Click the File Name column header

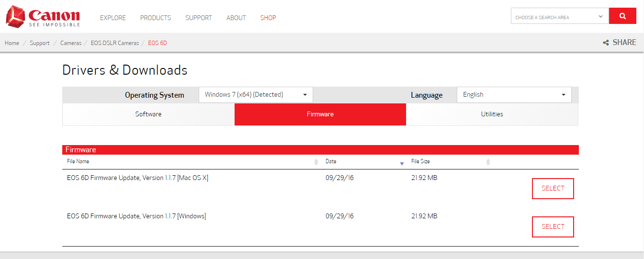78,162
